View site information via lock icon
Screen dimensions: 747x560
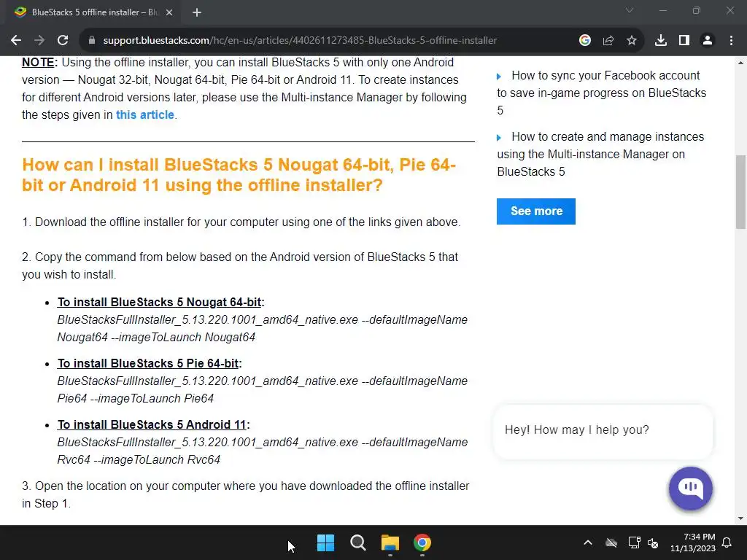coord(92,41)
